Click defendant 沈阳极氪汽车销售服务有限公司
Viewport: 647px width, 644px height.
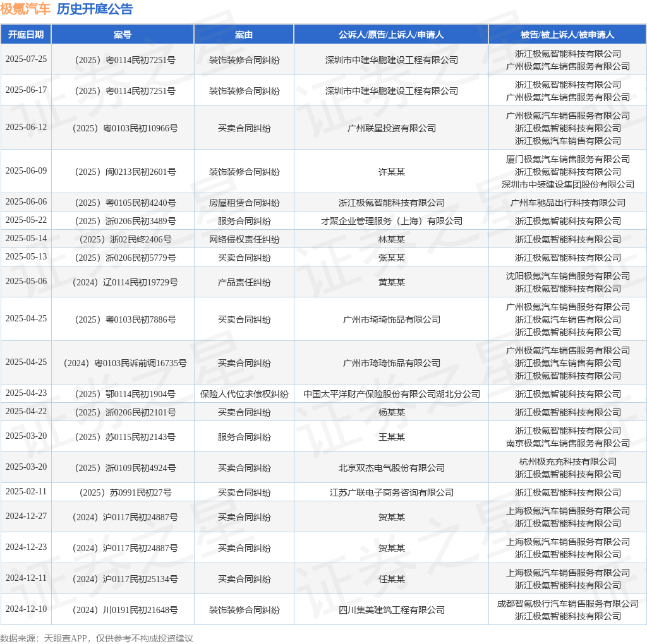coord(568,276)
